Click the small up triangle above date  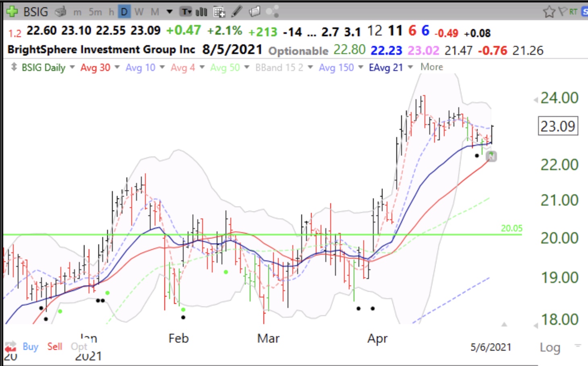tap(504, 324)
